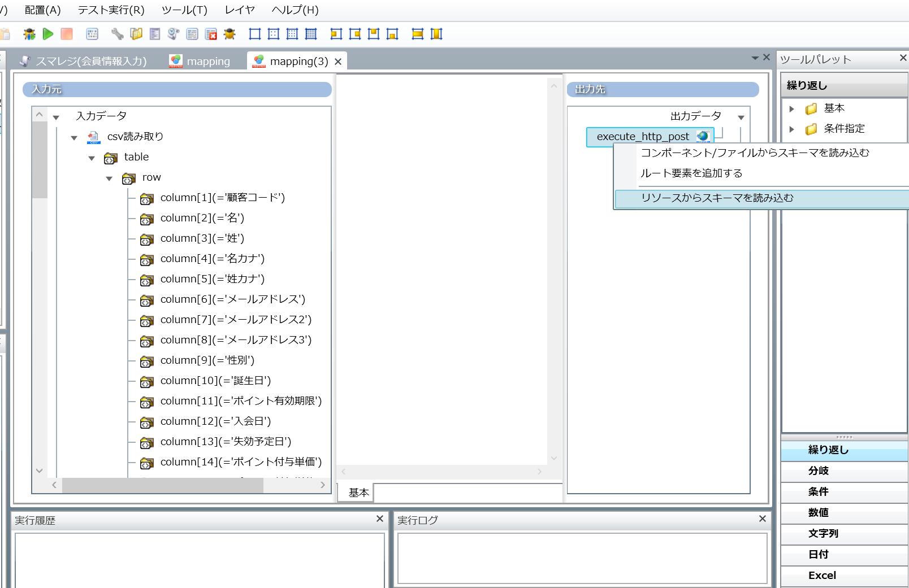
Task: Click the wrench settings icon in toolbar
Action: (117, 34)
